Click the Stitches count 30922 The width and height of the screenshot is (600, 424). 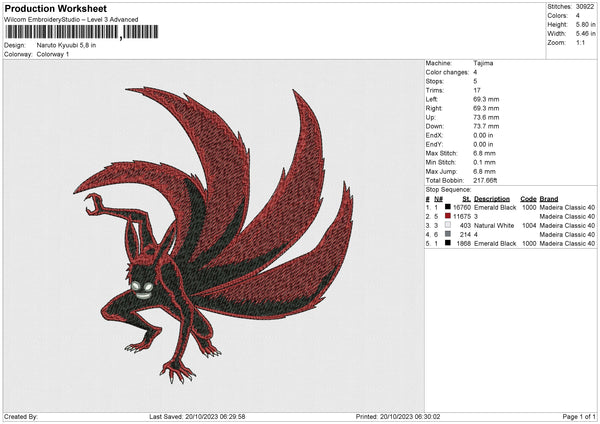coord(585,7)
